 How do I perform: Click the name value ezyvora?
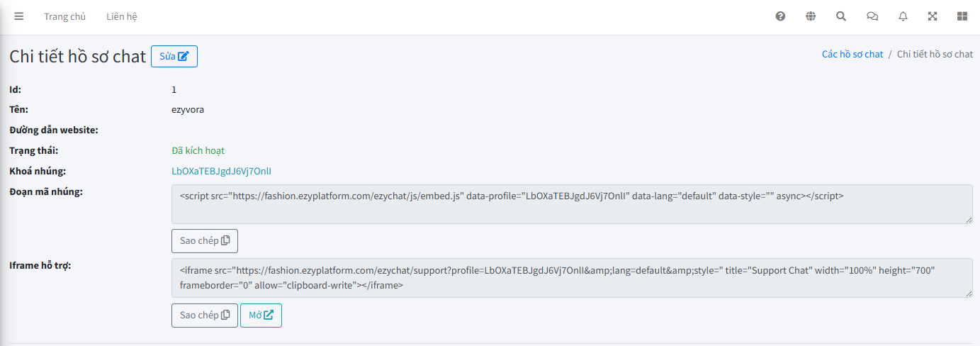click(188, 110)
